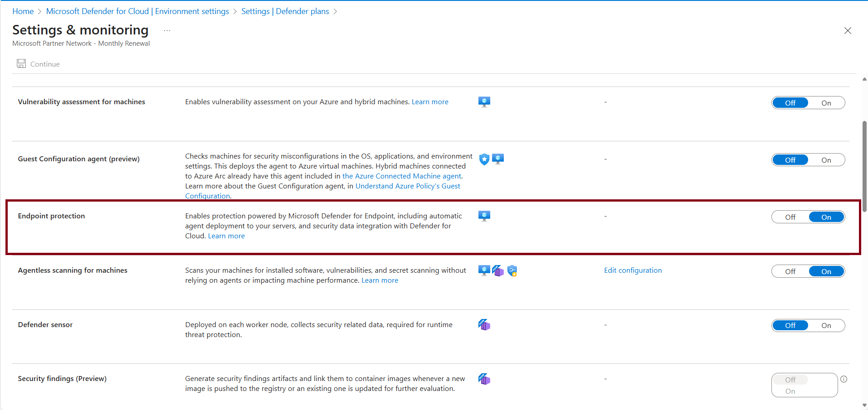Viewport: 868px width, 410px height.
Task: Click the servers icon in Agentless scanning row
Action: 484,270
